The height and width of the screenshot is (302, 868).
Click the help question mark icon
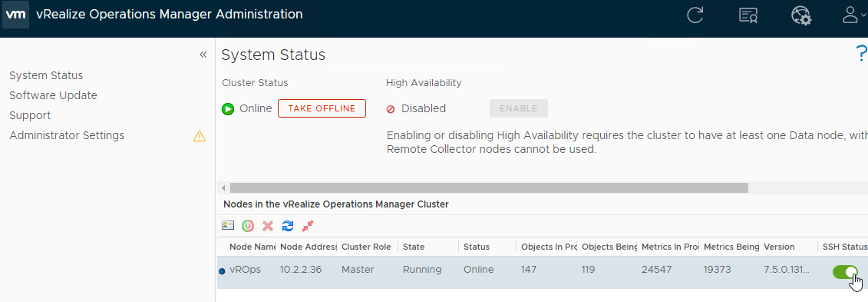pos(861,54)
